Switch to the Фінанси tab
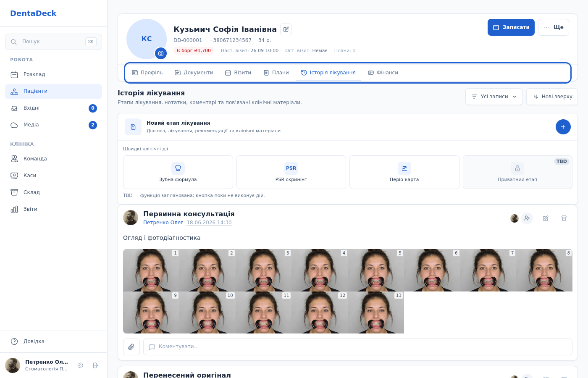Image resolution: width=588 pixels, height=378 pixels. pyautogui.click(x=383, y=73)
